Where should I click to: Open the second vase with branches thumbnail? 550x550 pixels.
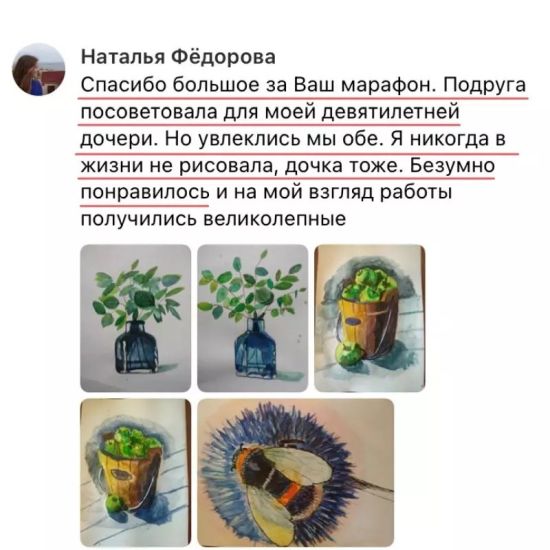click(253, 318)
